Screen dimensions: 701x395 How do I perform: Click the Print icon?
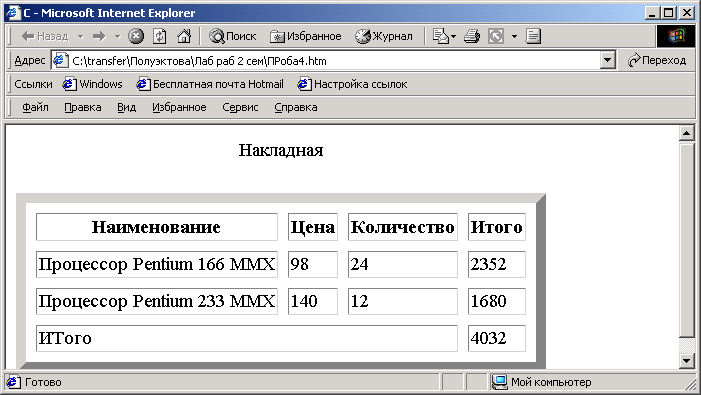[x=472, y=36]
